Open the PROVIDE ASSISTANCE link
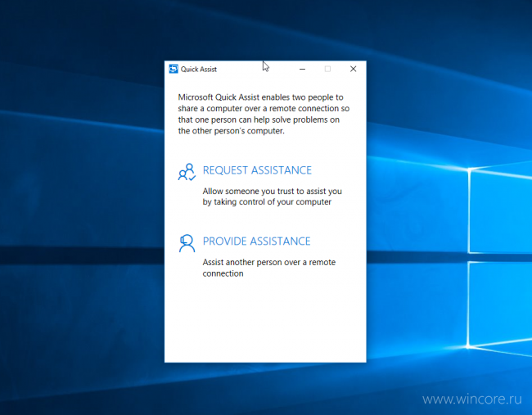532x415 pixels. click(x=256, y=241)
